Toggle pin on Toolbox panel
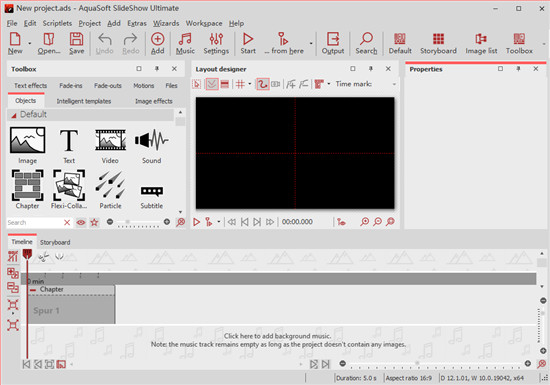Screen dimensions: 550x385 157,69
